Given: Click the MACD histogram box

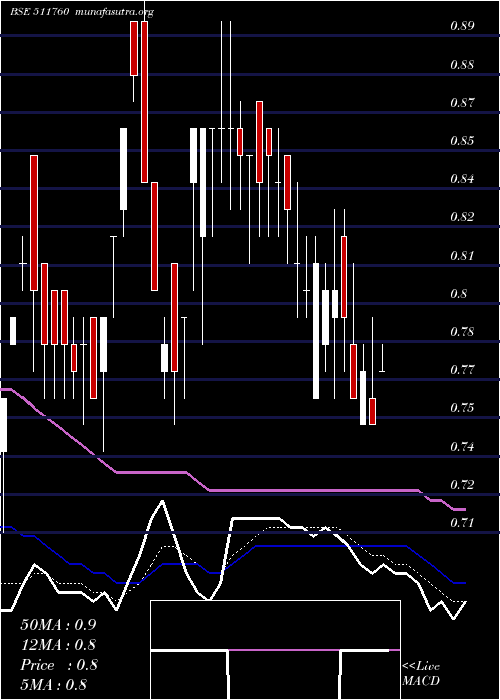Looking at the screenshot, I should coord(275,650).
